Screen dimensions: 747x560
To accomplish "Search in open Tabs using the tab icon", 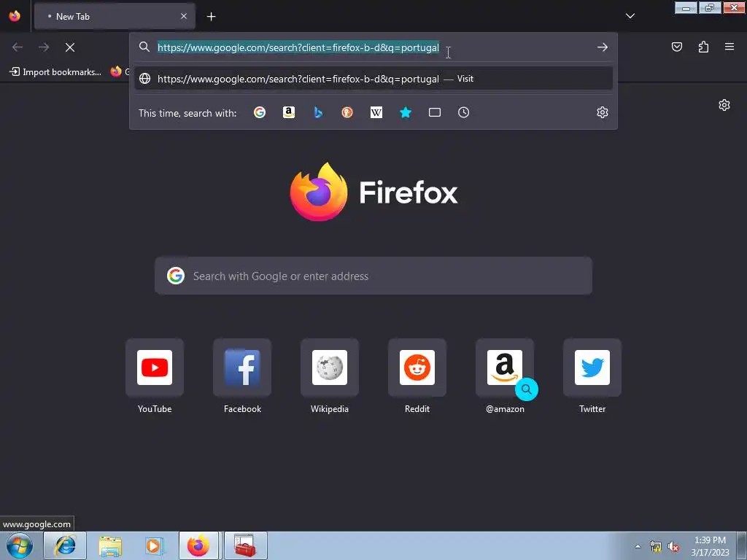I will [435, 112].
